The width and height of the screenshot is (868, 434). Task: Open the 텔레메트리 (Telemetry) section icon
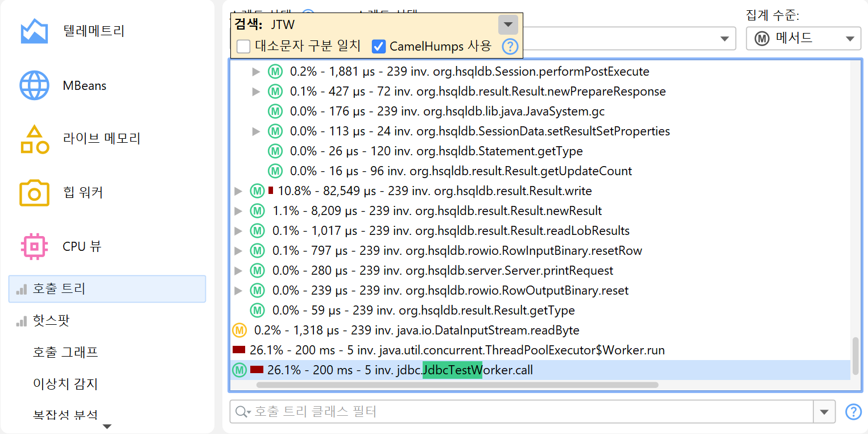point(34,31)
